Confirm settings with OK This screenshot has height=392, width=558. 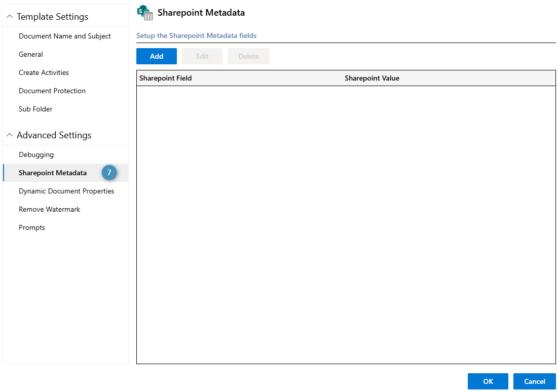pos(488,381)
